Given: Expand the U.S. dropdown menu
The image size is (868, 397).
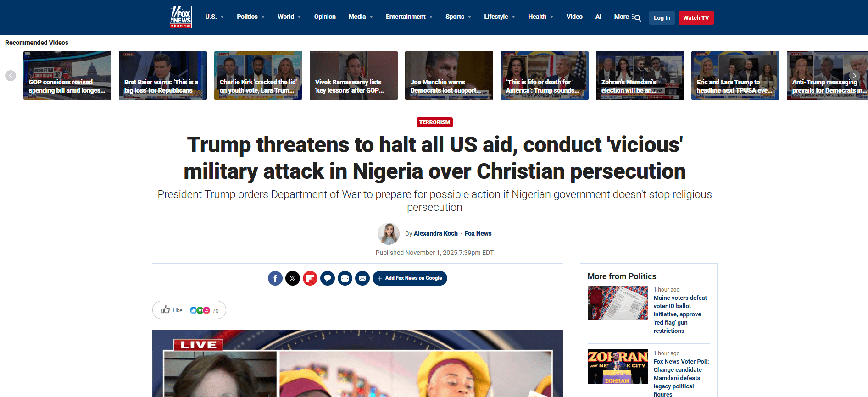Looking at the screenshot, I should pos(215,17).
